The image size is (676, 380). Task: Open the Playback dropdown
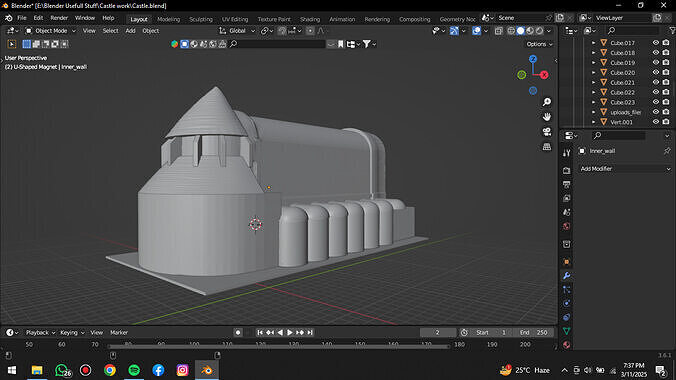pyautogui.click(x=41, y=333)
